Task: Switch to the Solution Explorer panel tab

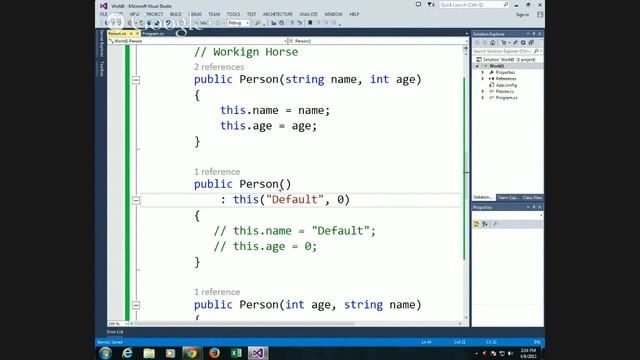Action: point(483,198)
